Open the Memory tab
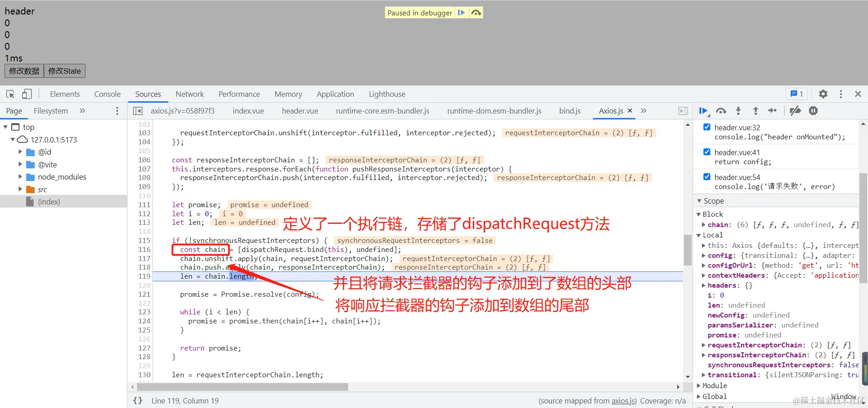This screenshot has width=868, height=408. click(x=288, y=94)
